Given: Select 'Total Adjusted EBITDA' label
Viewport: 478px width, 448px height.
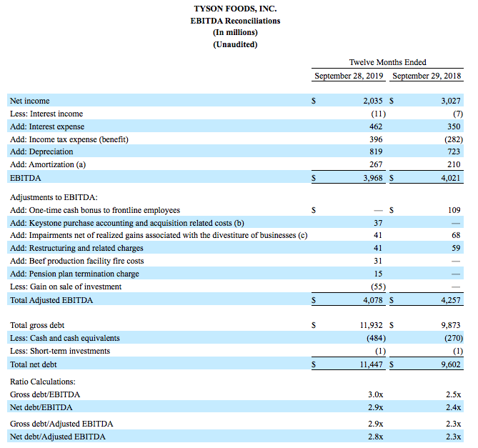Looking at the screenshot, I should pos(51,300).
